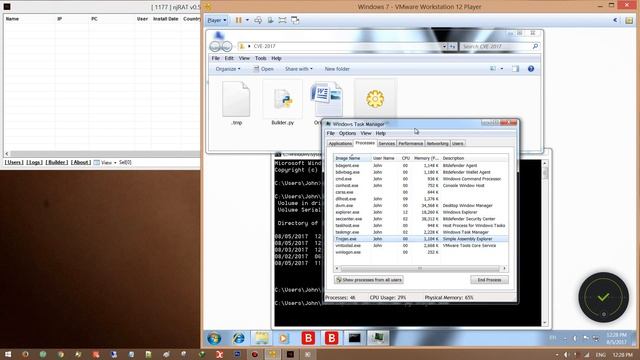Select the .tmp file icon

[236, 99]
